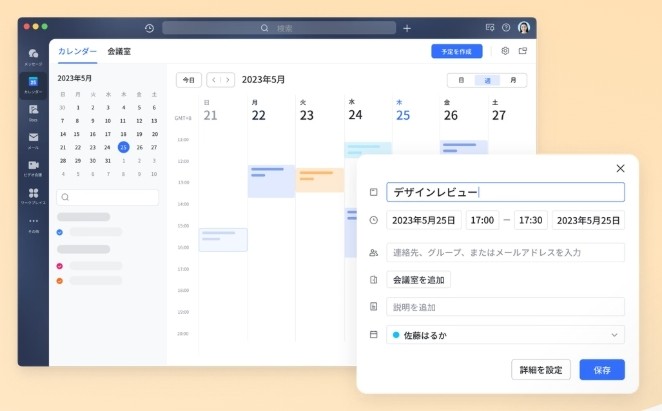This screenshot has width=662, height=411.
Task: Expand the 佐藤はるか calendar dropdown
Action: tap(614, 335)
